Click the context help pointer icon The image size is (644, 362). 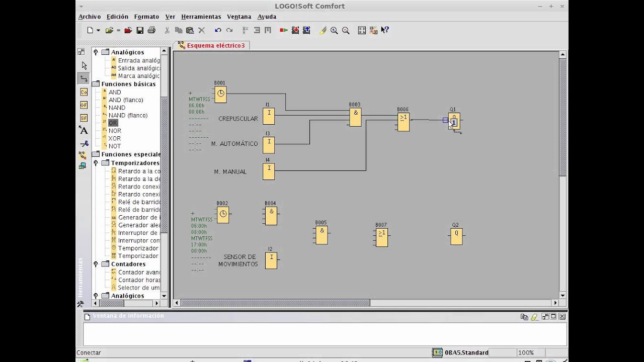385,31
